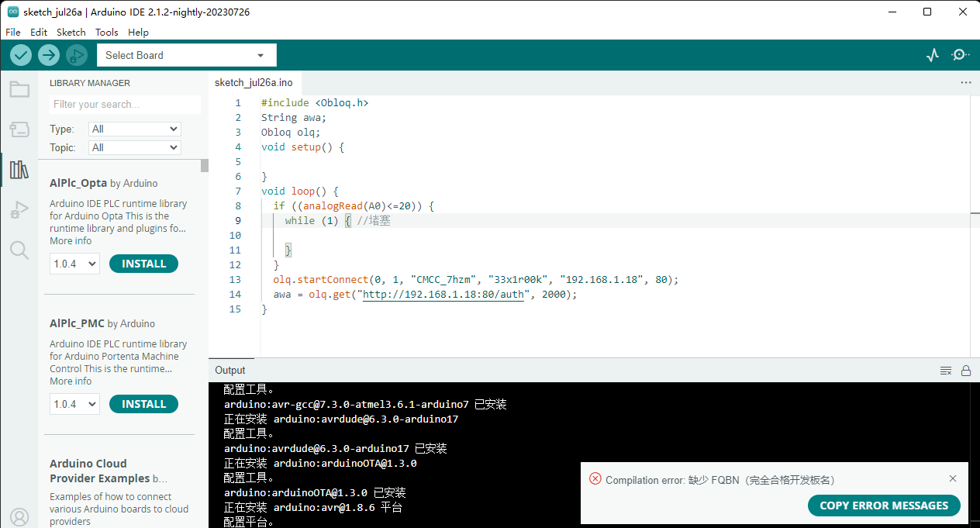Open the Sketchbook folder sidebar icon
Image resolution: width=980 pixels, height=528 pixels.
[19, 89]
